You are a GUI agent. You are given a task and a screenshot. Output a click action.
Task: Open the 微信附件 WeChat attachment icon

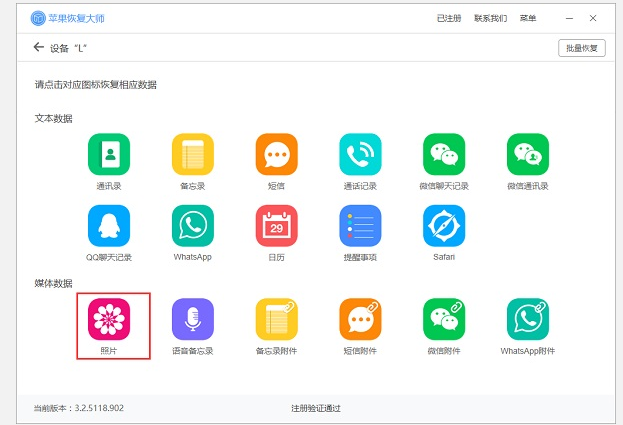tap(444, 319)
